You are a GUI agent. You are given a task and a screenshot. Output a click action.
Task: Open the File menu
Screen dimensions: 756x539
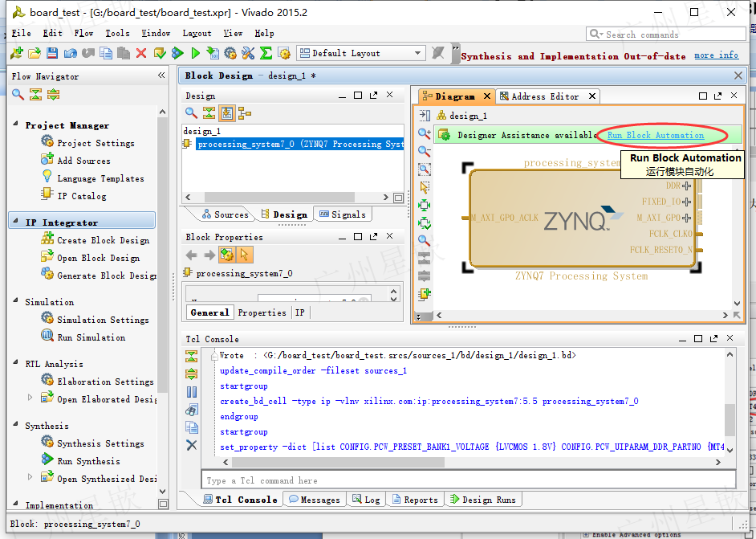click(21, 33)
